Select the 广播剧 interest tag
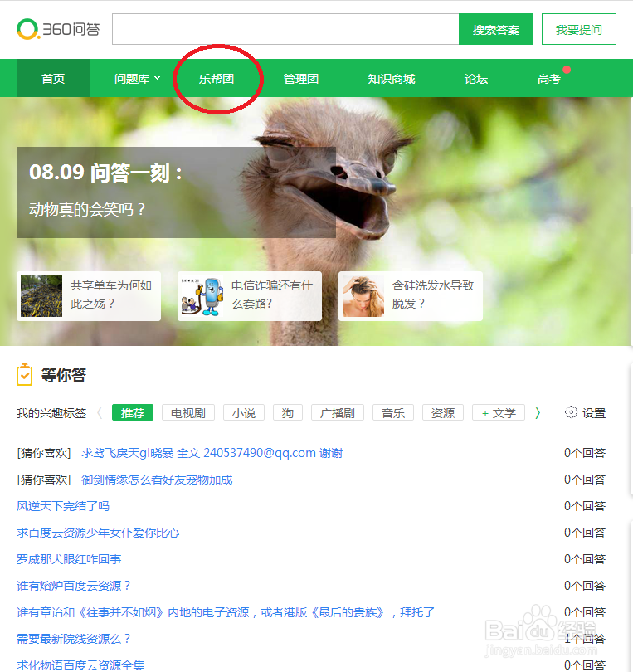The height and width of the screenshot is (672, 633). click(338, 412)
